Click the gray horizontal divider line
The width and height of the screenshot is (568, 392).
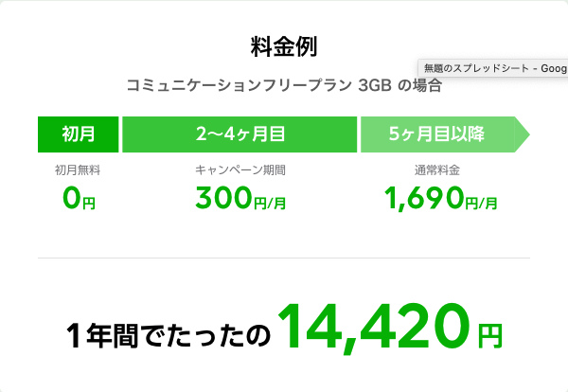pos(284,258)
